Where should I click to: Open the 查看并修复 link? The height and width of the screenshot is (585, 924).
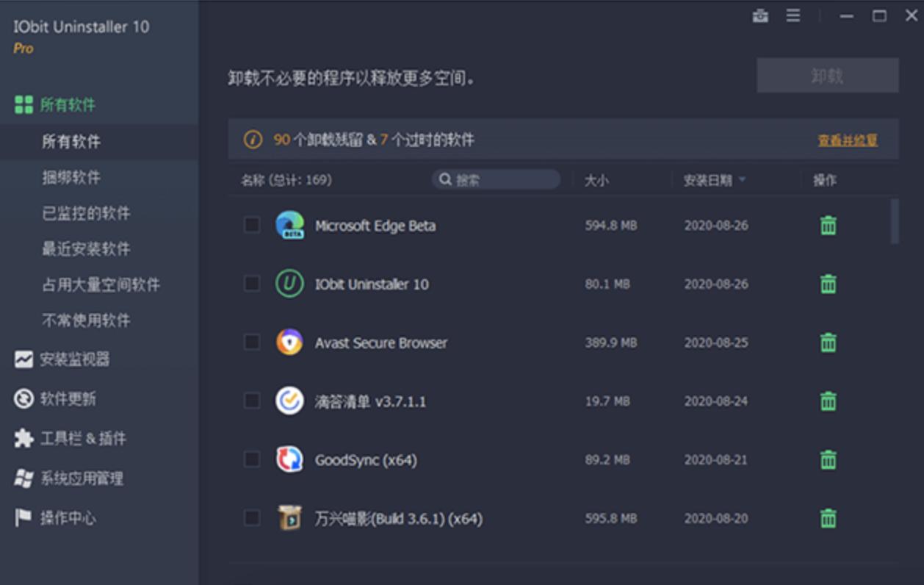(849, 139)
